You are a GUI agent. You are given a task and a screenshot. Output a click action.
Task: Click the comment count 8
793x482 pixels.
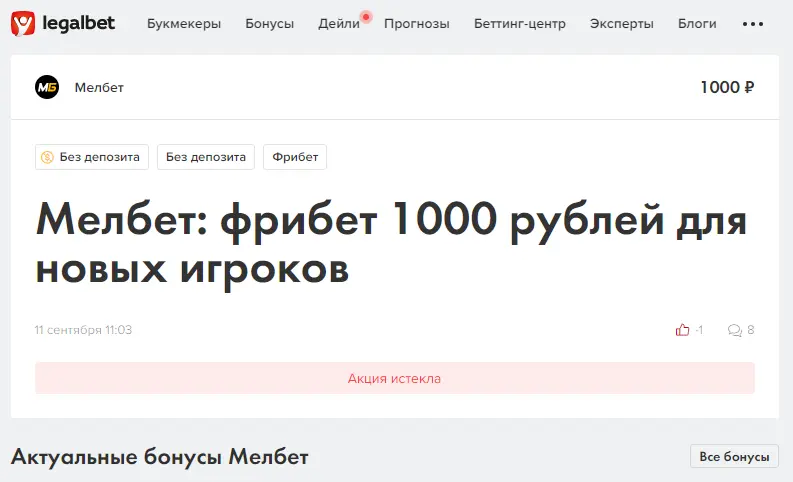[751, 330]
